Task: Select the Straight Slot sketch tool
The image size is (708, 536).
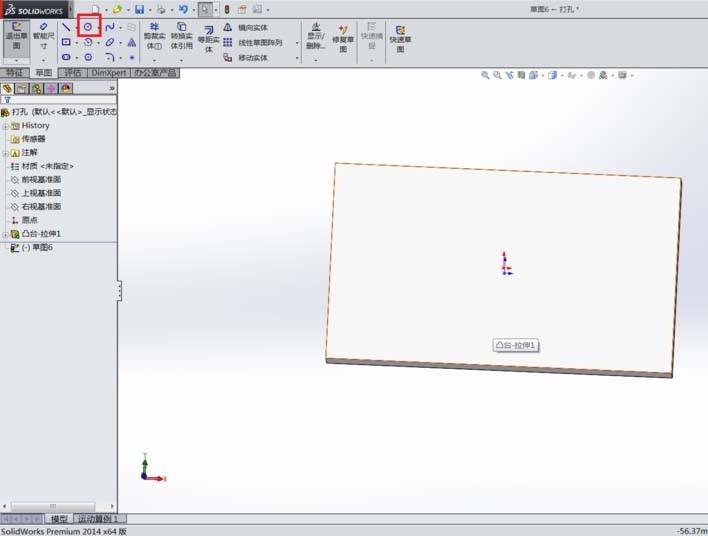Action: pos(66,57)
